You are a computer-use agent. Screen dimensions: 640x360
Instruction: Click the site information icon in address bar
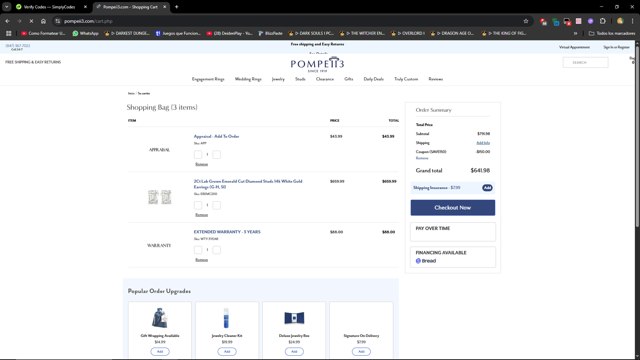point(58,21)
